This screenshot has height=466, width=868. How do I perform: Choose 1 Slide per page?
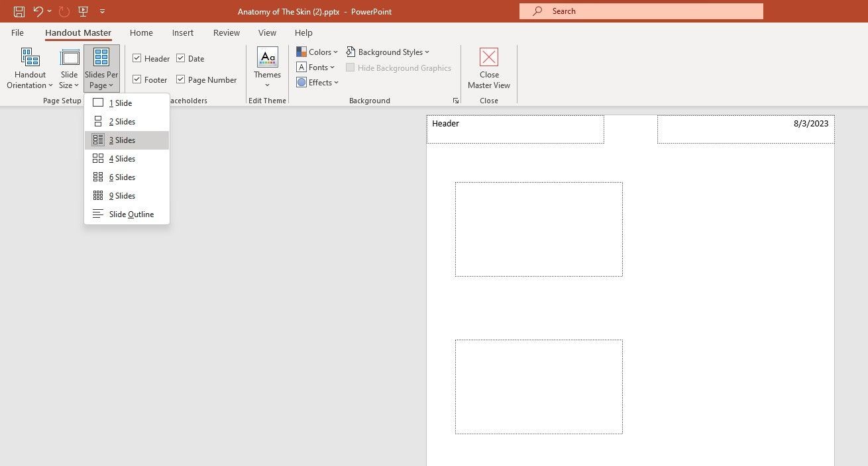127,103
